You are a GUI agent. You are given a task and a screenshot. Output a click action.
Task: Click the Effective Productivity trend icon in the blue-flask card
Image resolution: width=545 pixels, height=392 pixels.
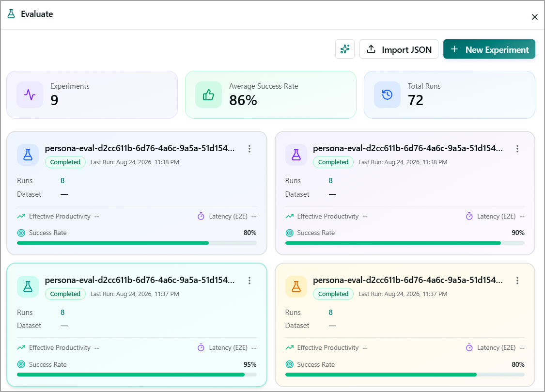point(21,216)
